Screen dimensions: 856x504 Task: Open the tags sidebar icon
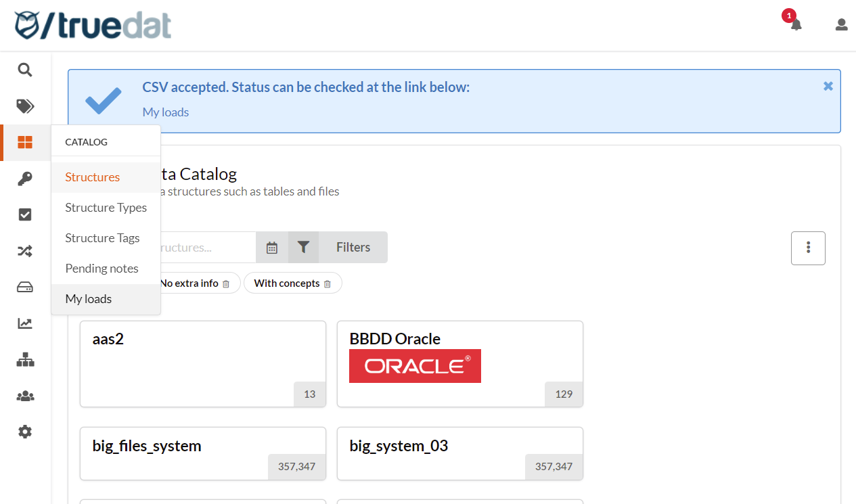click(25, 106)
